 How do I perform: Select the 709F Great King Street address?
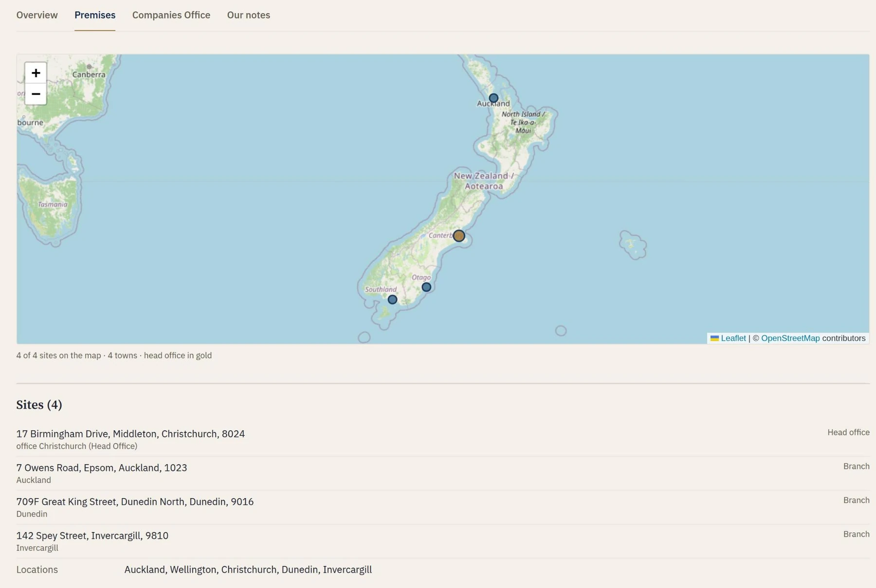pos(135,501)
